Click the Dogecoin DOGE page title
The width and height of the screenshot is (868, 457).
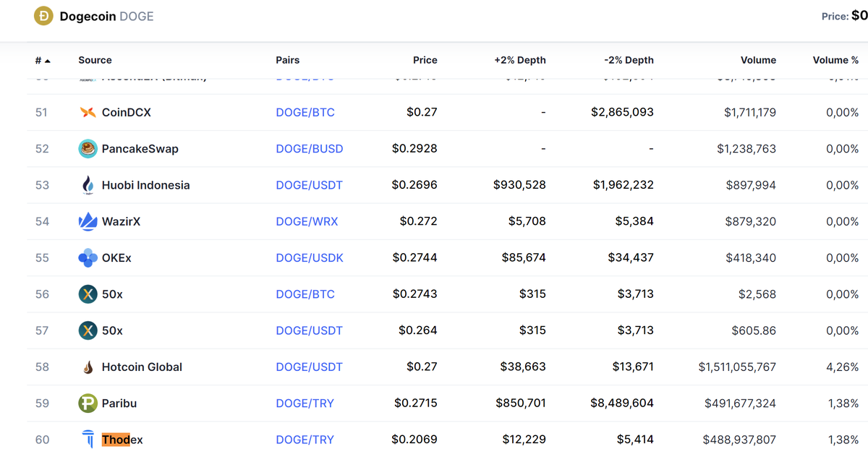107,16
